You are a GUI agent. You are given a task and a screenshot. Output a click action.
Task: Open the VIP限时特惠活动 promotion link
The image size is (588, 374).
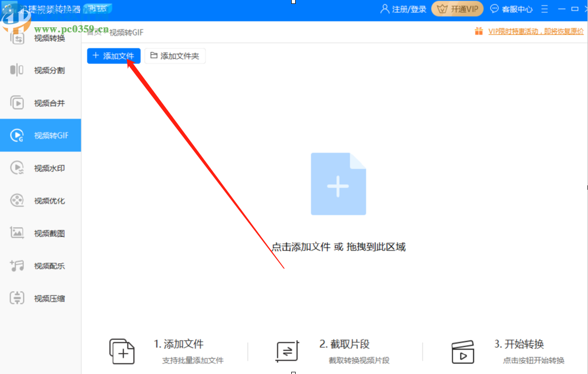pos(536,32)
